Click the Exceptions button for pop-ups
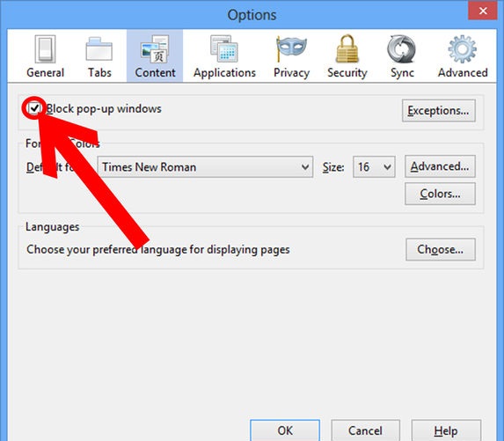The image size is (504, 441). (438, 111)
